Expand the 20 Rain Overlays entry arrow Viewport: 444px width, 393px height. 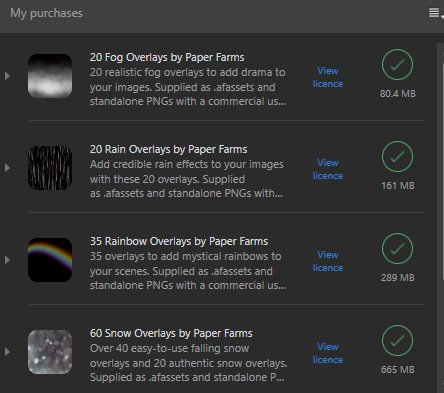[x=7, y=168]
